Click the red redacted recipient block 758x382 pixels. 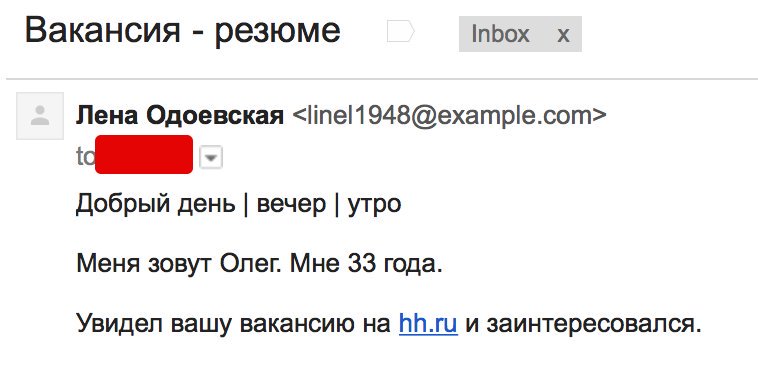(144, 155)
